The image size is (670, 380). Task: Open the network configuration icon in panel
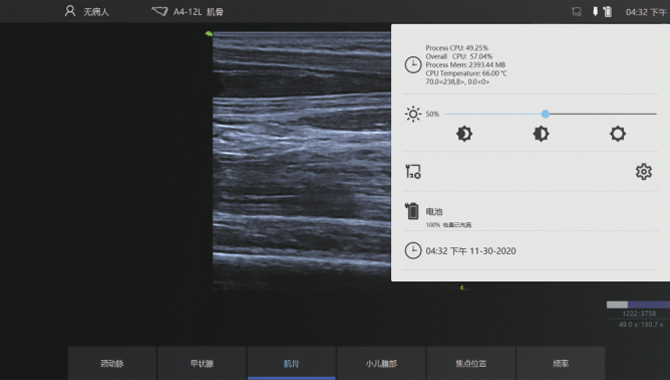tap(413, 171)
